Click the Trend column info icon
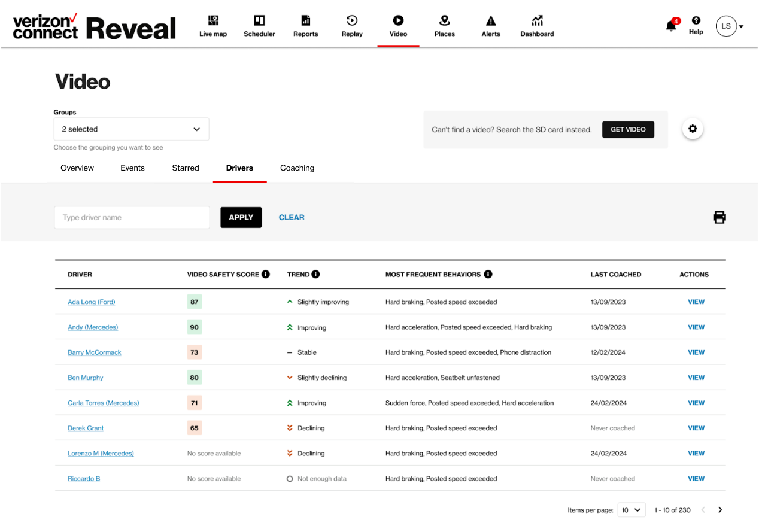The height and width of the screenshot is (532, 759). coord(315,274)
